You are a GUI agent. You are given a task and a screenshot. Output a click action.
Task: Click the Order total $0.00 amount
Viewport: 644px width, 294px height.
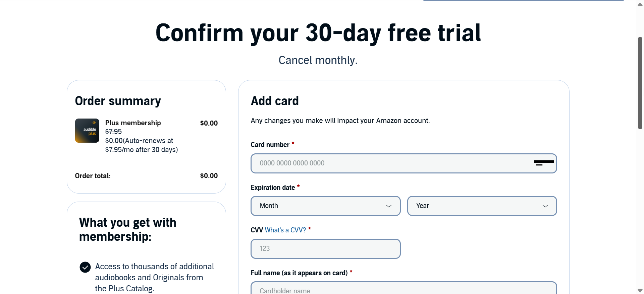[209, 176]
